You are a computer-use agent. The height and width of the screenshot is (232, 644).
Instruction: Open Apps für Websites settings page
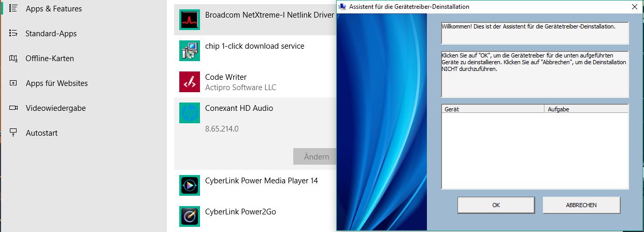56,83
